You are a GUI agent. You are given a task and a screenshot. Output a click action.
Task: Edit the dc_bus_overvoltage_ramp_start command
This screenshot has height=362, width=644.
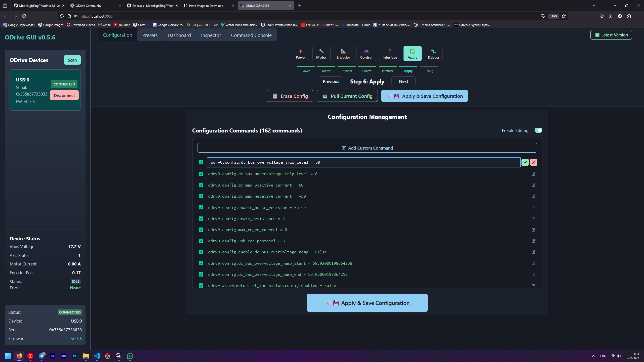click(x=534, y=263)
